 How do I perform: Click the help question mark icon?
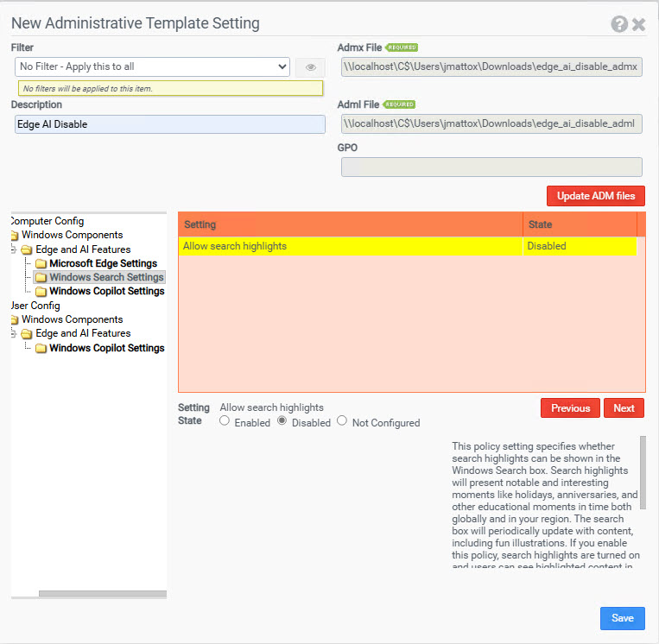tap(619, 24)
